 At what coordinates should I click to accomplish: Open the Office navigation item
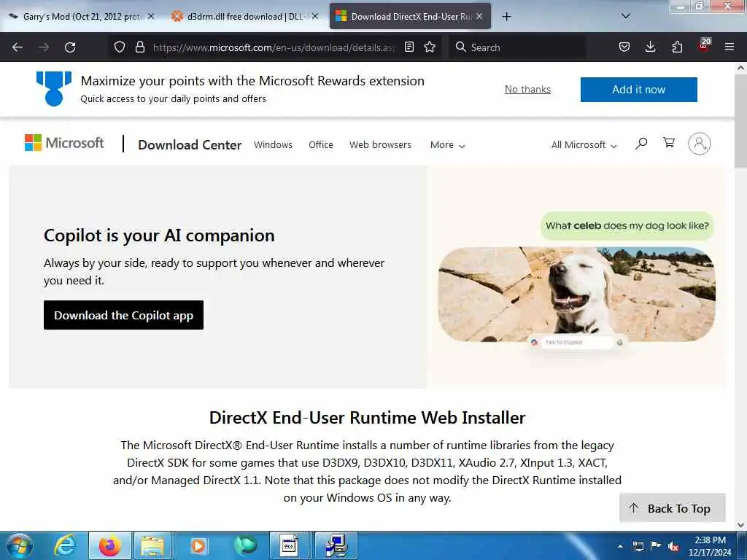click(x=321, y=145)
